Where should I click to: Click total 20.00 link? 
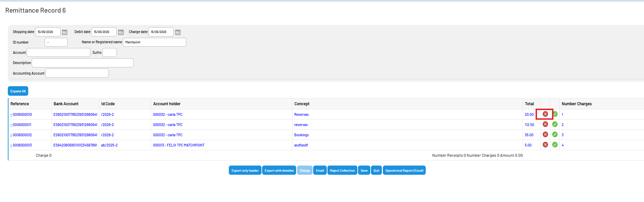tap(529, 114)
